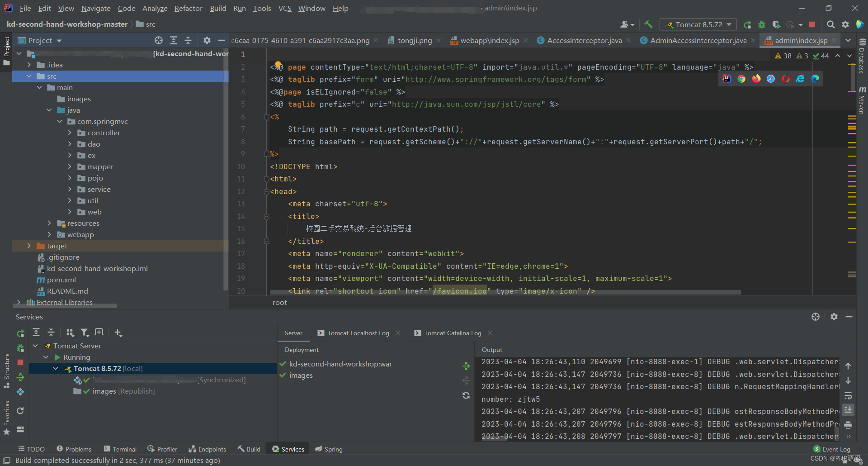Stop the running Tomcat server
The height and width of the screenshot is (466, 868).
click(812, 24)
